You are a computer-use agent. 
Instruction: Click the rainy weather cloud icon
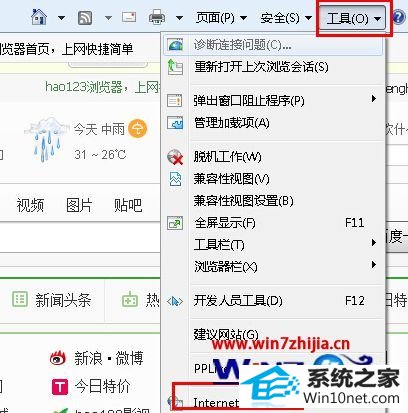(47, 139)
